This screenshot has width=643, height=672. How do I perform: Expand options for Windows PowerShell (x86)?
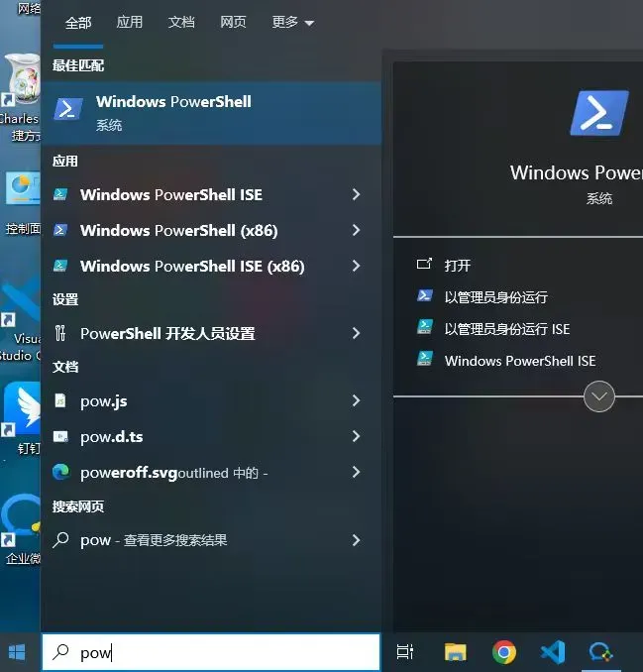[x=356, y=230]
